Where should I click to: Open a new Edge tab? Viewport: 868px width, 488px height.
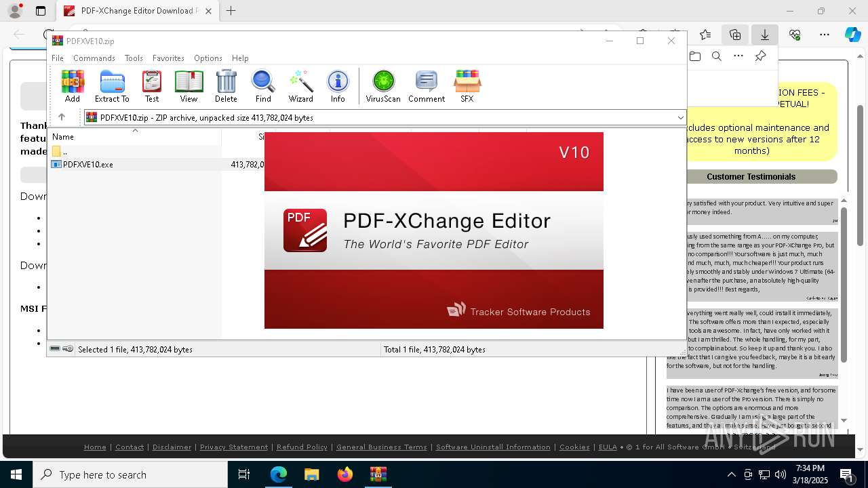pos(231,11)
